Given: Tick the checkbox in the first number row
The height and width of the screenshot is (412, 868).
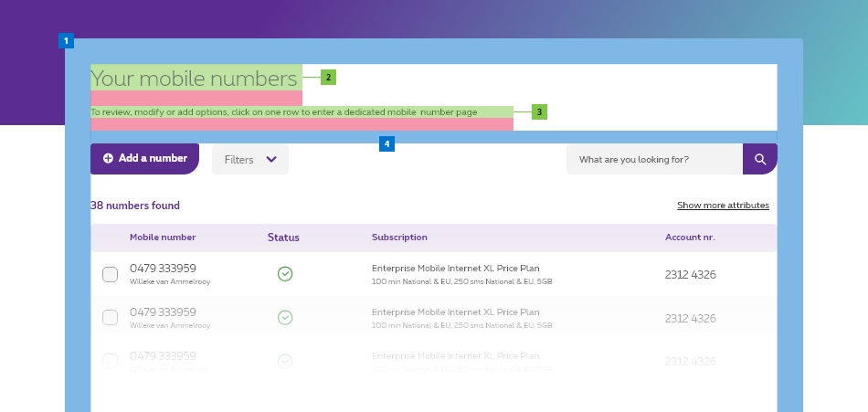Looking at the screenshot, I should click(x=111, y=274).
